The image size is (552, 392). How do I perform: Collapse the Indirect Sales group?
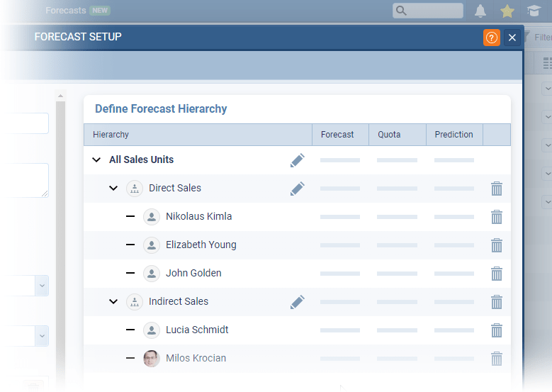point(113,302)
